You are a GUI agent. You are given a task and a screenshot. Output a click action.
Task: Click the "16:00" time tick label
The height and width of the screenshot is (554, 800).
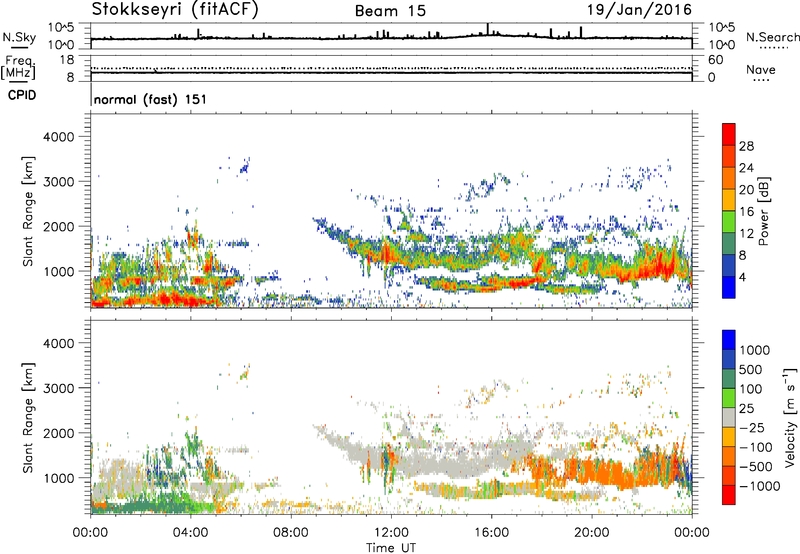pos(491,533)
